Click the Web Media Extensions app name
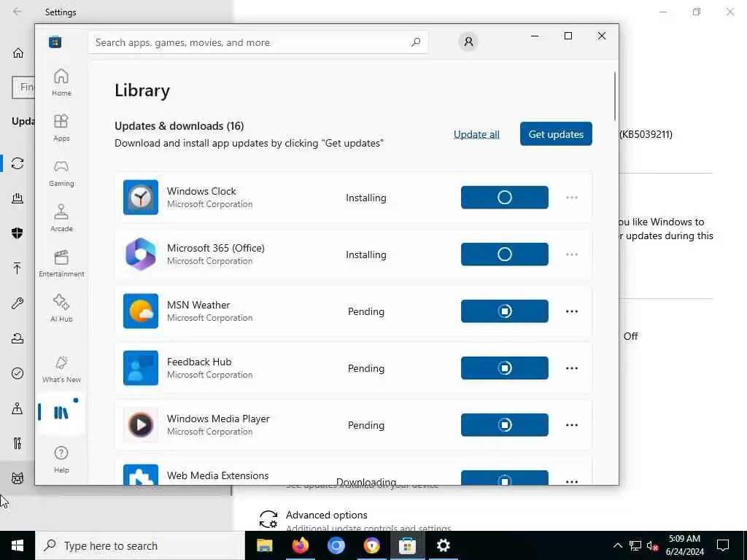 217,475
